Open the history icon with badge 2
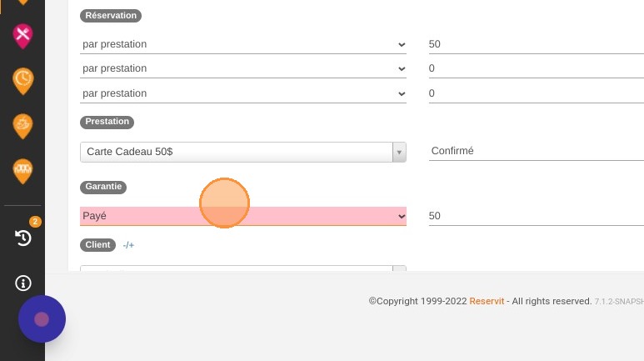This screenshot has height=361, width=644. point(23,238)
